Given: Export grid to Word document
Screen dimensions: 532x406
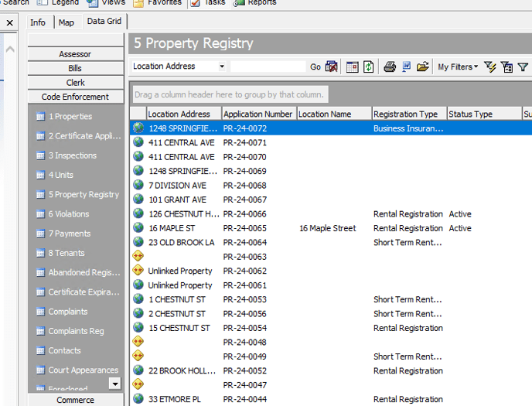Looking at the screenshot, I should click(x=406, y=67).
